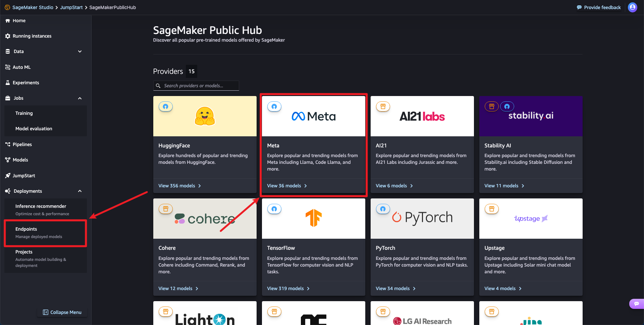Click the Meta logo thumbnail
This screenshot has width=644, height=325.
point(314,116)
